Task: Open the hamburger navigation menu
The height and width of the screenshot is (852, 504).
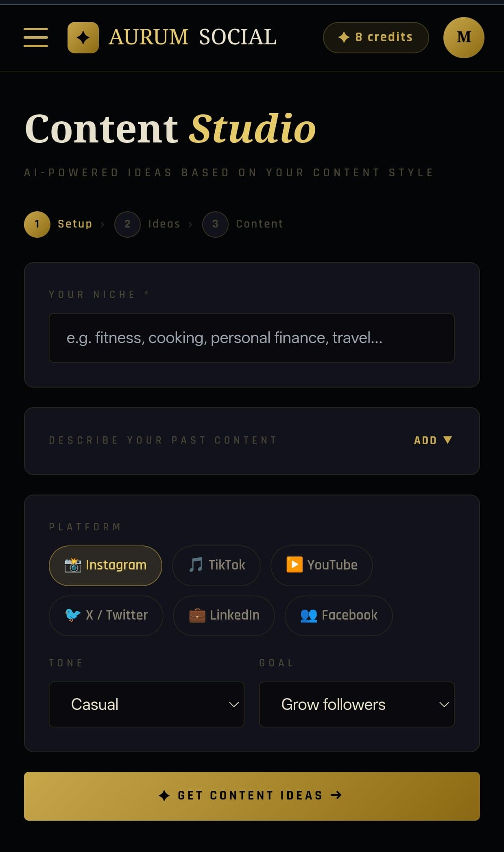Action: pyautogui.click(x=36, y=38)
